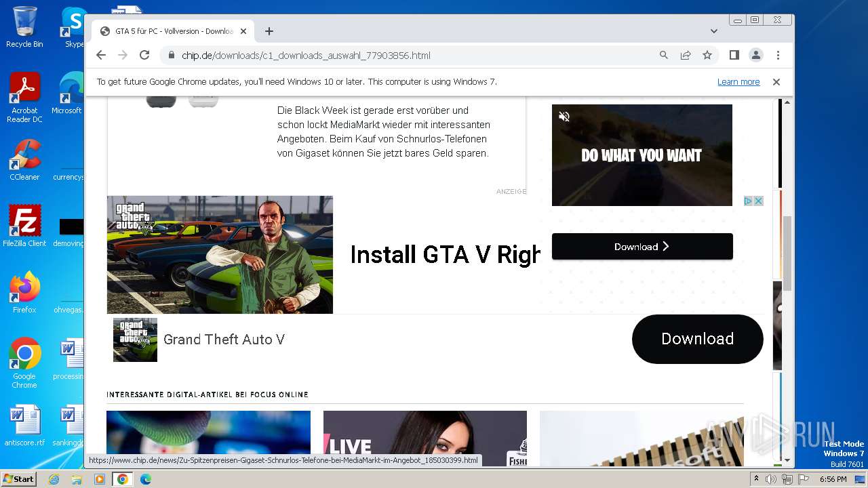
Task: Open first Focus Online article thumbnail
Action: 208,439
